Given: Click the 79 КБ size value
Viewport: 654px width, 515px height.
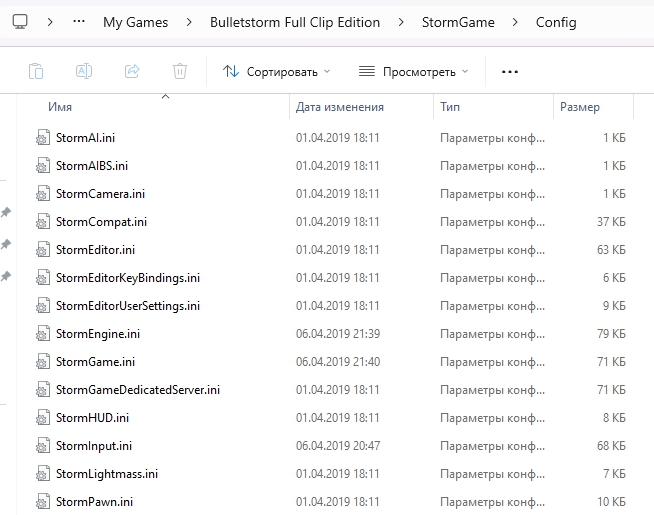Looking at the screenshot, I should pyautogui.click(x=611, y=333).
